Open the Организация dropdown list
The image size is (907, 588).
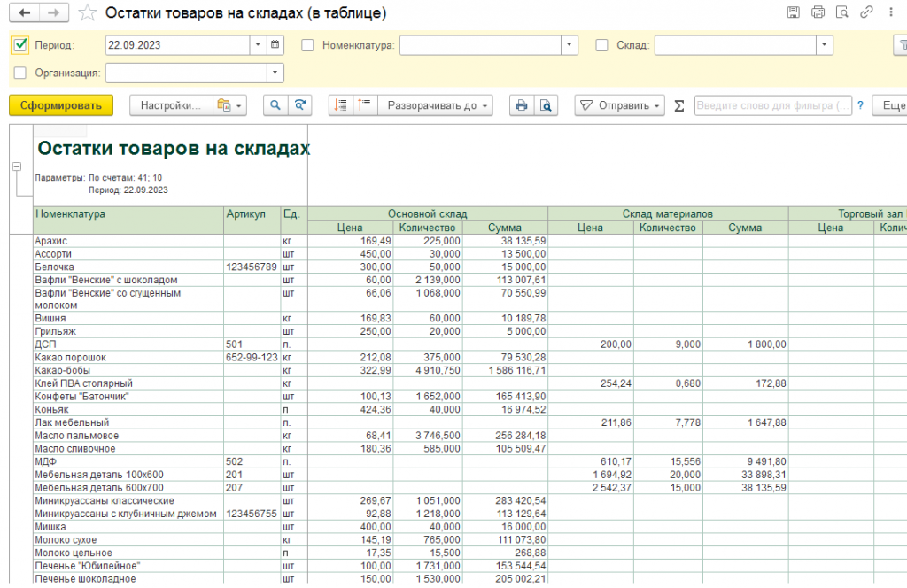click(x=275, y=73)
